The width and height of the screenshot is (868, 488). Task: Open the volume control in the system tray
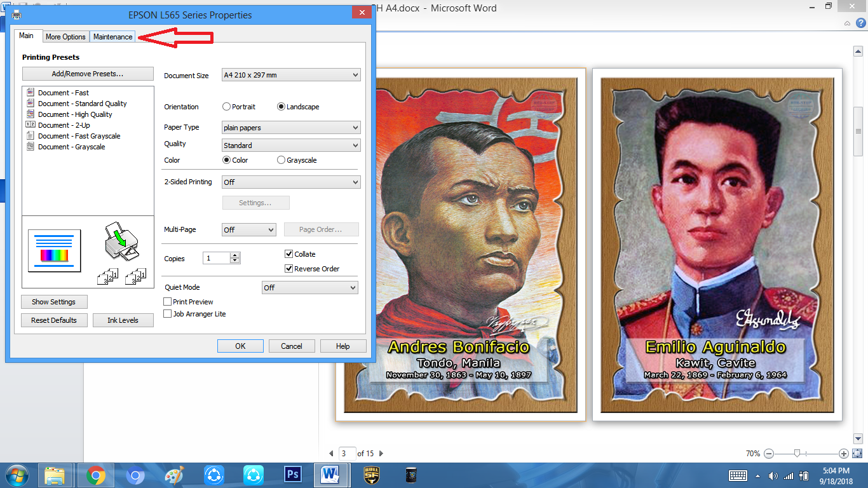(773, 476)
